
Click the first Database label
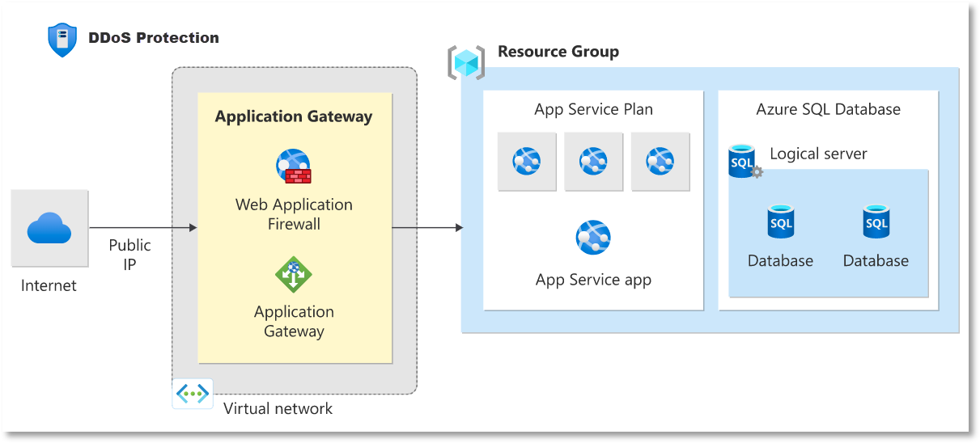(780, 260)
